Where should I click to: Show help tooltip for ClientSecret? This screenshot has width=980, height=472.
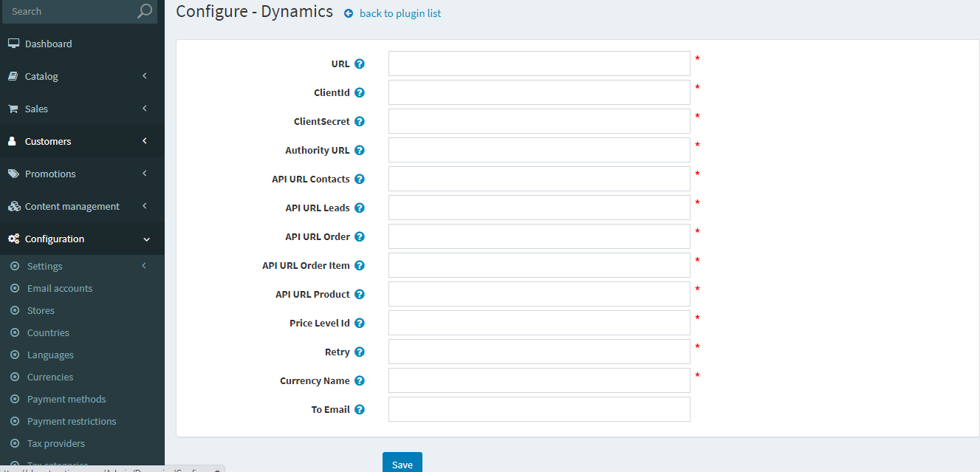(x=360, y=121)
